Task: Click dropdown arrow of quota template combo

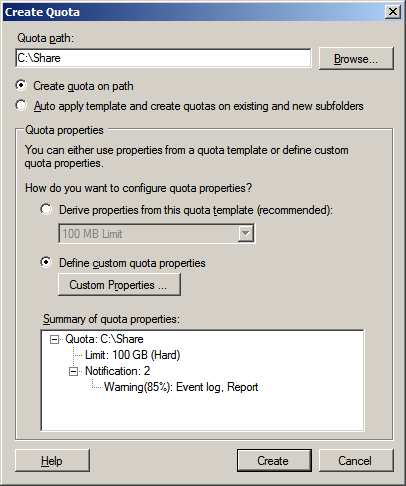Action: [246, 233]
